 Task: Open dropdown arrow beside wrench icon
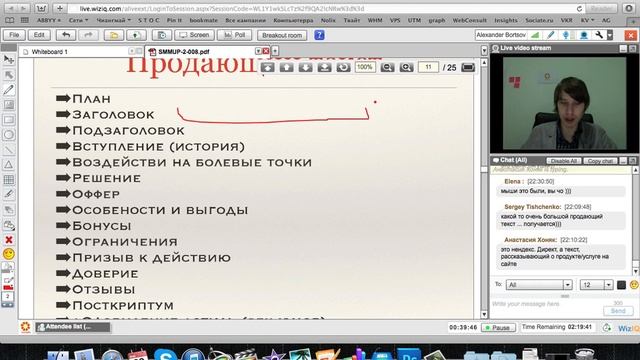click(610, 35)
